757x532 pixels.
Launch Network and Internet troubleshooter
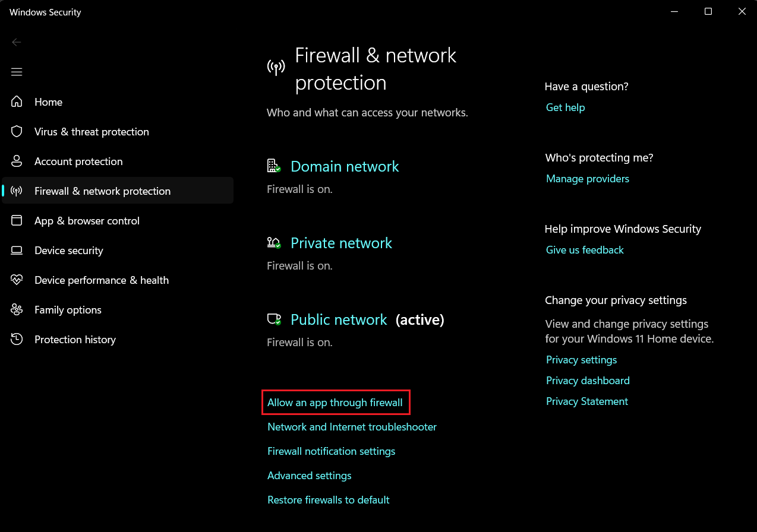[352, 427]
